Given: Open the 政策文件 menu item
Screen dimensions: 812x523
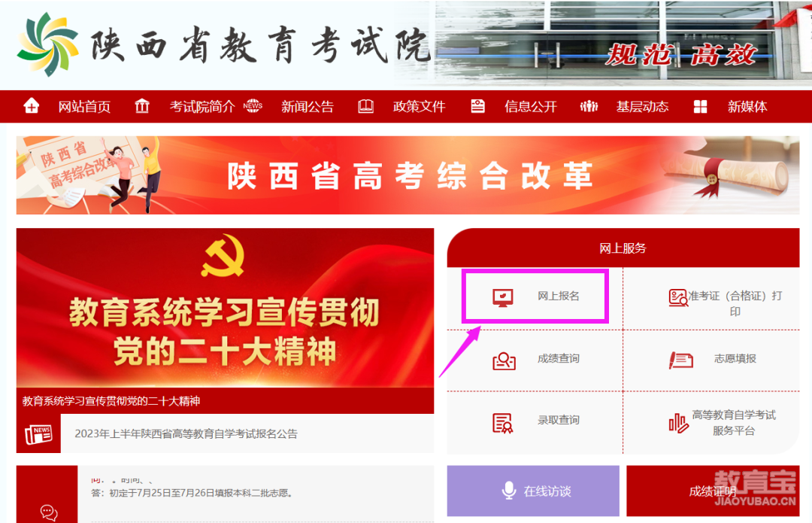Looking at the screenshot, I should tap(419, 106).
